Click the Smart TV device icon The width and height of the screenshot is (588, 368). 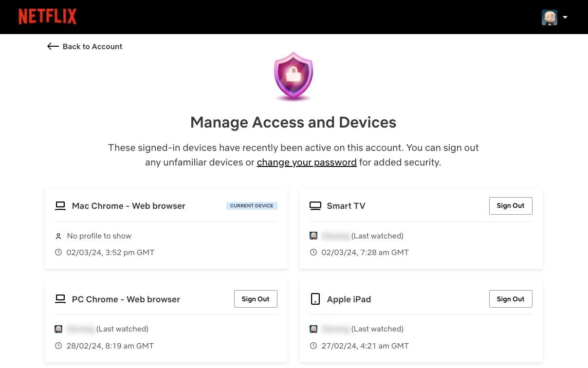pyautogui.click(x=315, y=206)
